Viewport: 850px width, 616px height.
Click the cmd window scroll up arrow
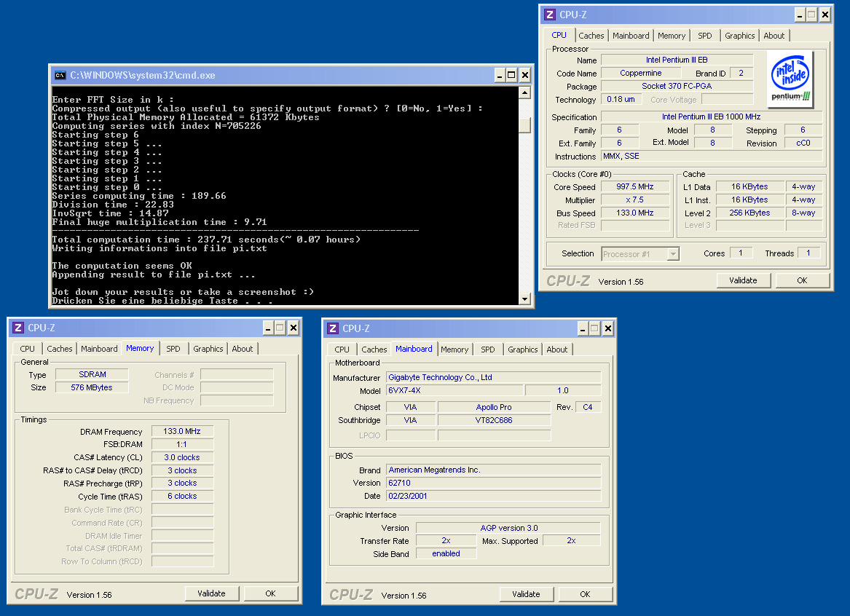point(524,92)
